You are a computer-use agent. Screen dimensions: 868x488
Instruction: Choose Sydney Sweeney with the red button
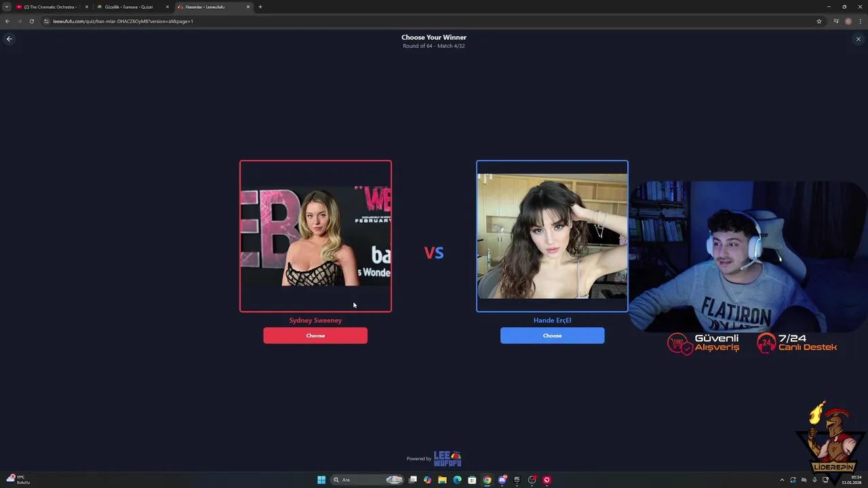click(x=315, y=335)
